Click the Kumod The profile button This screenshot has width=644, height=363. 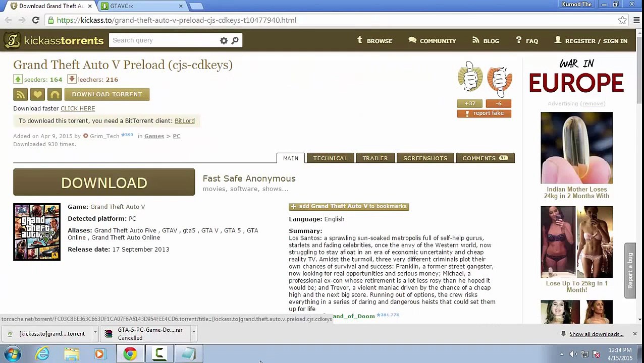pos(577,5)
